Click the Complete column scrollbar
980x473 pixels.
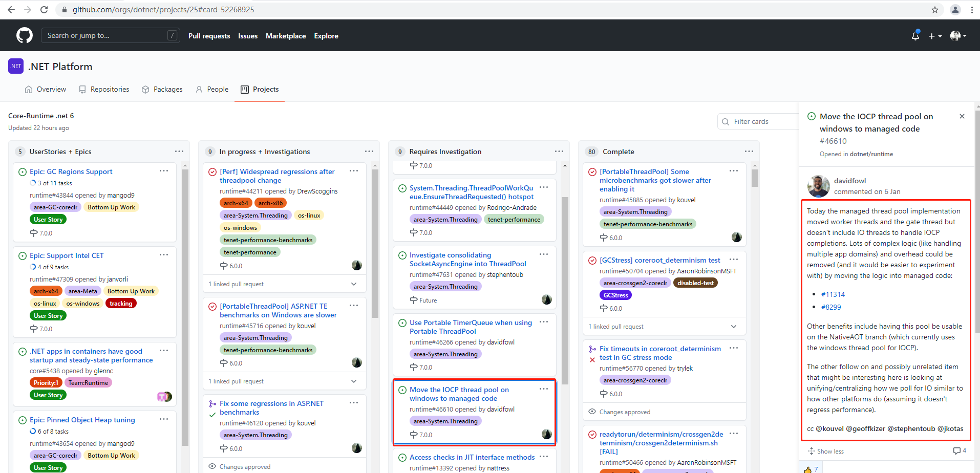(755, 178)
